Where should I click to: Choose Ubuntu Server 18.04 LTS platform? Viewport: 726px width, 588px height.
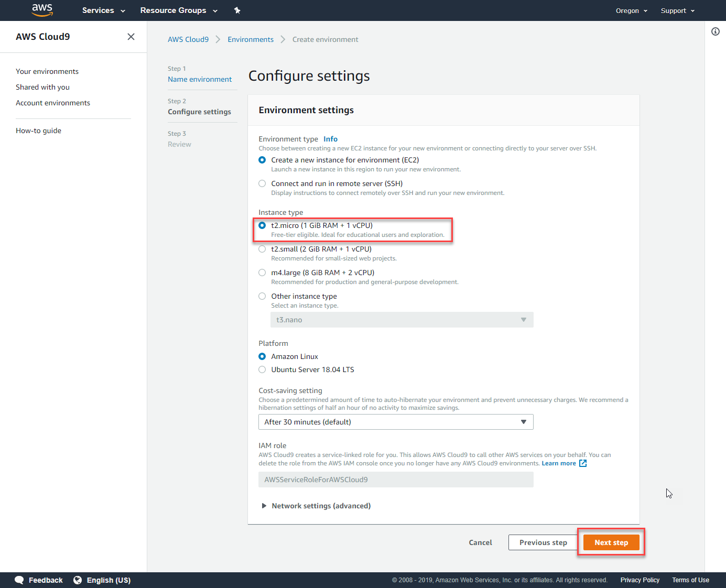pos(262,369)
